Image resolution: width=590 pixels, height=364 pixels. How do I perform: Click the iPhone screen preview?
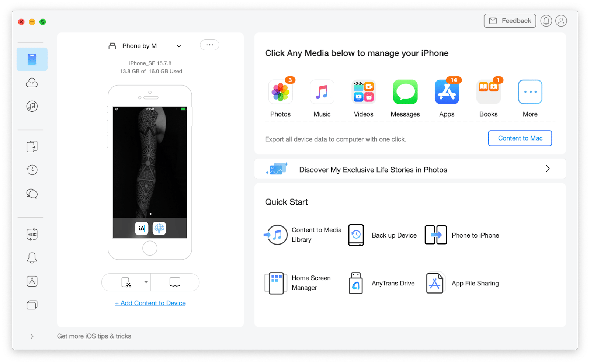point(150,173)
